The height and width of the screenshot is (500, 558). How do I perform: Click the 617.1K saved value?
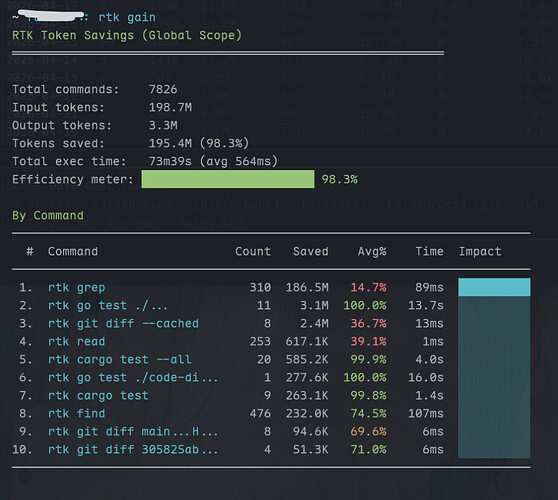click(x=307, y=341)
